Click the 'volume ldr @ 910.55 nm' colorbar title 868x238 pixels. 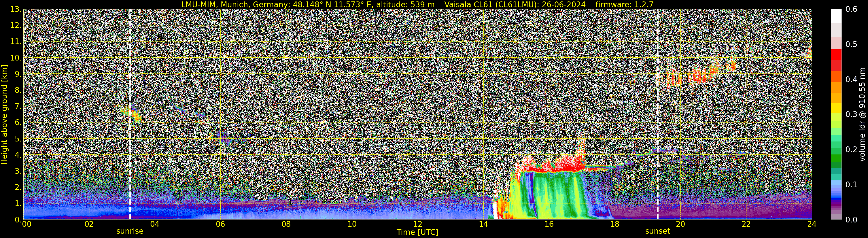pyautogui.click(x=862, y=114)
